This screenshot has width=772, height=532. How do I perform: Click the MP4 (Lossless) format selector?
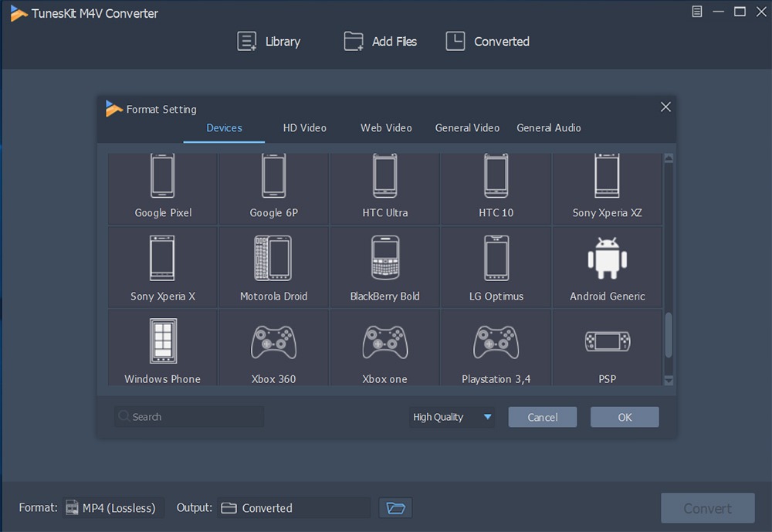(113, 508)
